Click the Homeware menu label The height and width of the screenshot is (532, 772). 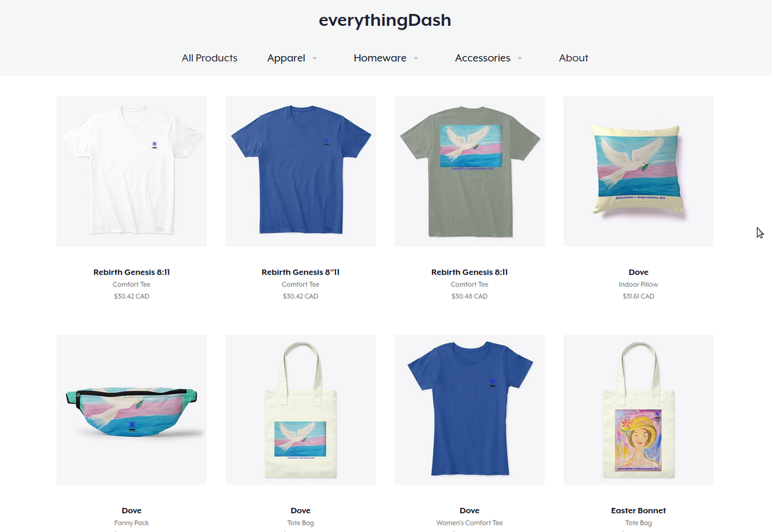pyautogui.click(x=380, y=58)
